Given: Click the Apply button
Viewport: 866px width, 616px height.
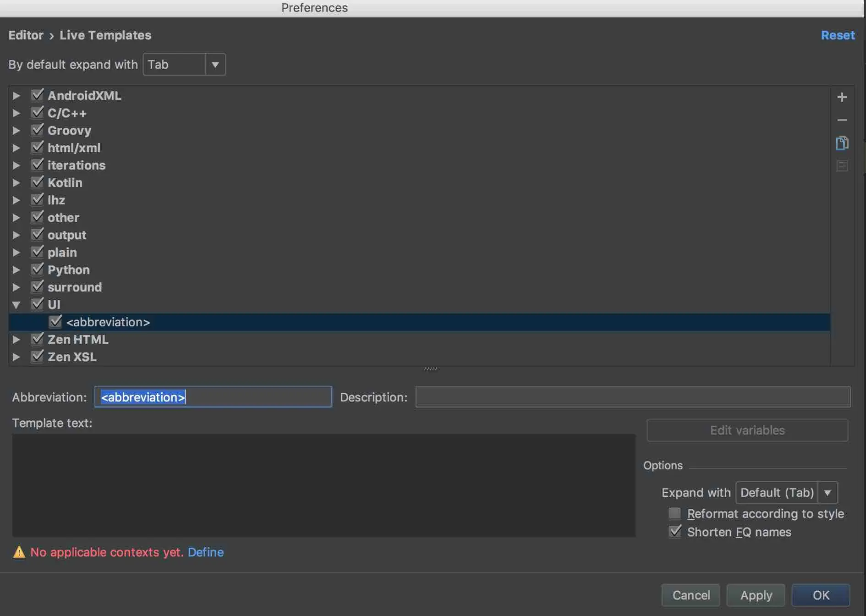Looking at the screenshot, I should pos(756,595).
